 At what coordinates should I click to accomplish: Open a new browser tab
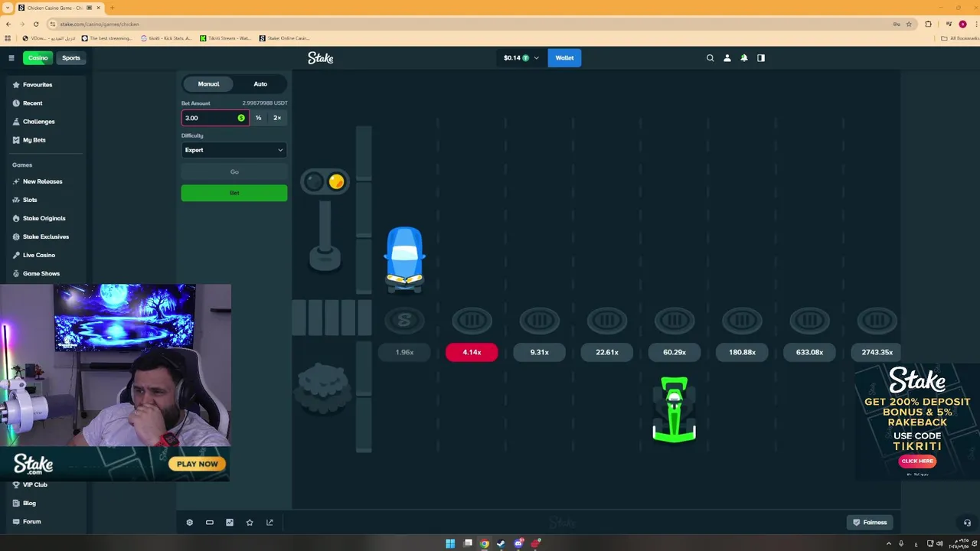(x=112, y=8)
